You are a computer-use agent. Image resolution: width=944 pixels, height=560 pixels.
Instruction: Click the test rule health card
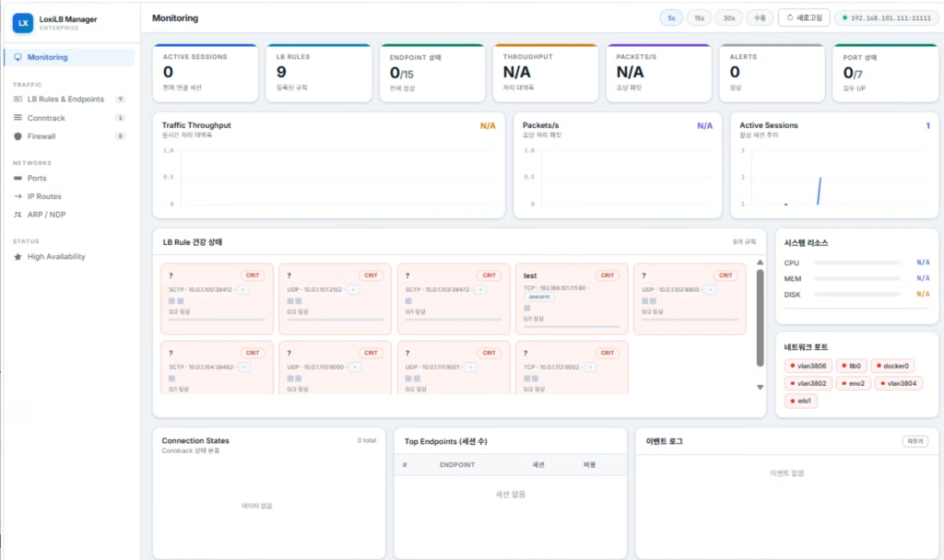[x=572, y=298]
